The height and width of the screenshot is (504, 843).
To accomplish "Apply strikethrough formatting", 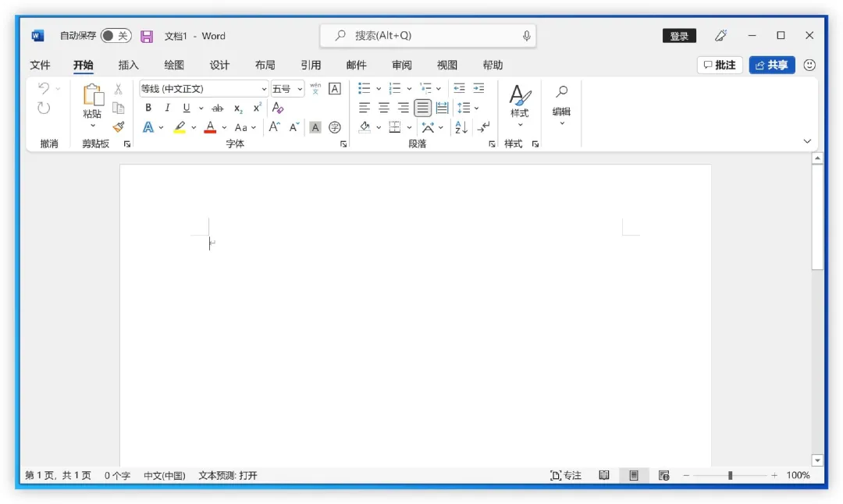I will pyautogui.click(x=217, y=108).
